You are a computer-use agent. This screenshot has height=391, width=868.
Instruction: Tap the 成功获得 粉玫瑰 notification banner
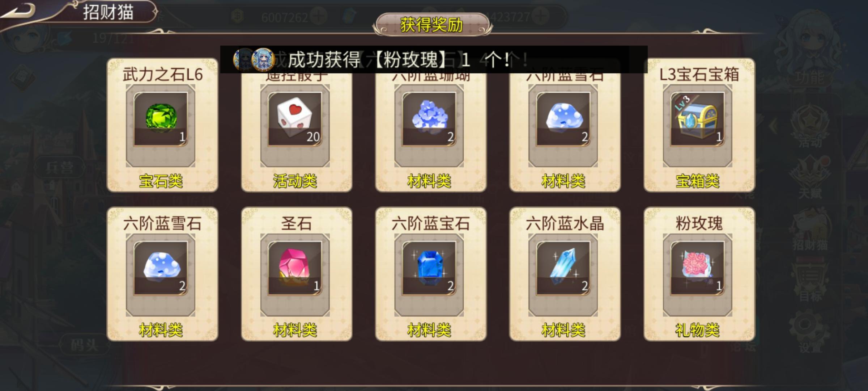(434, 59)
